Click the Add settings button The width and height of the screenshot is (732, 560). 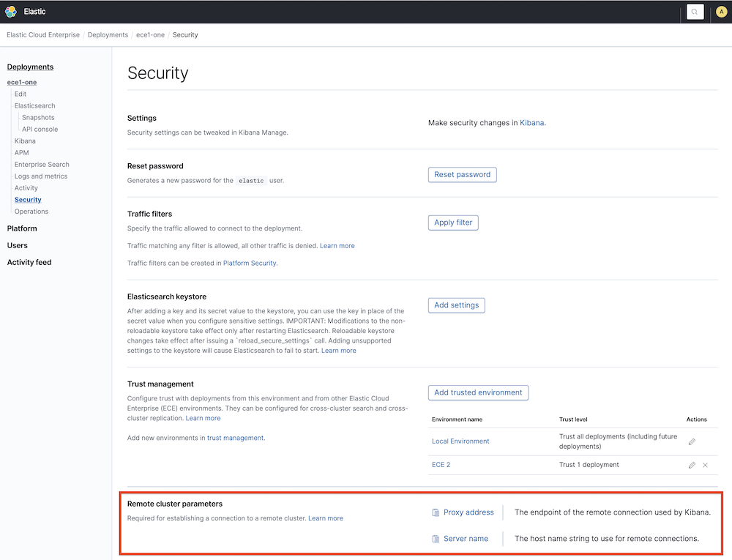point(456,305)
